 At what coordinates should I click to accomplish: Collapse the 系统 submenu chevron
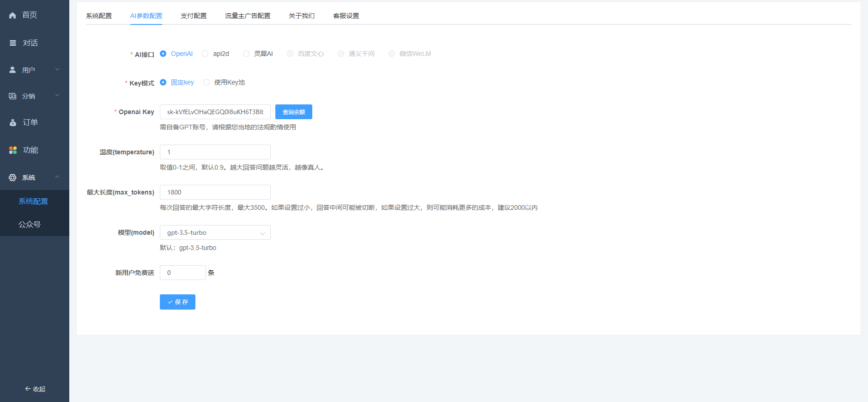click(57, 177)
